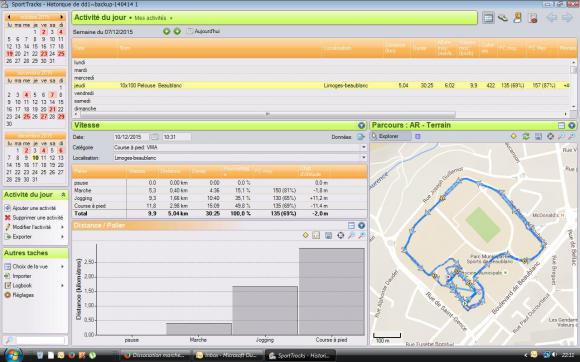This screenshot has width=580, height=362.
Task: Go to previous week with green arrow
Action: (x=166, y=31)
